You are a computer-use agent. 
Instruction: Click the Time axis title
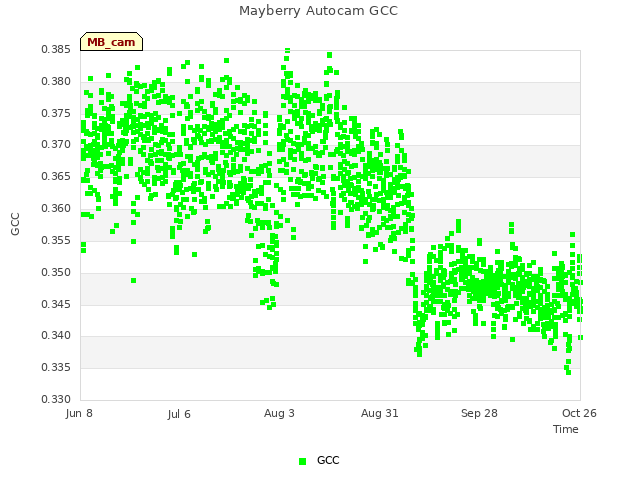coord(566,429)
